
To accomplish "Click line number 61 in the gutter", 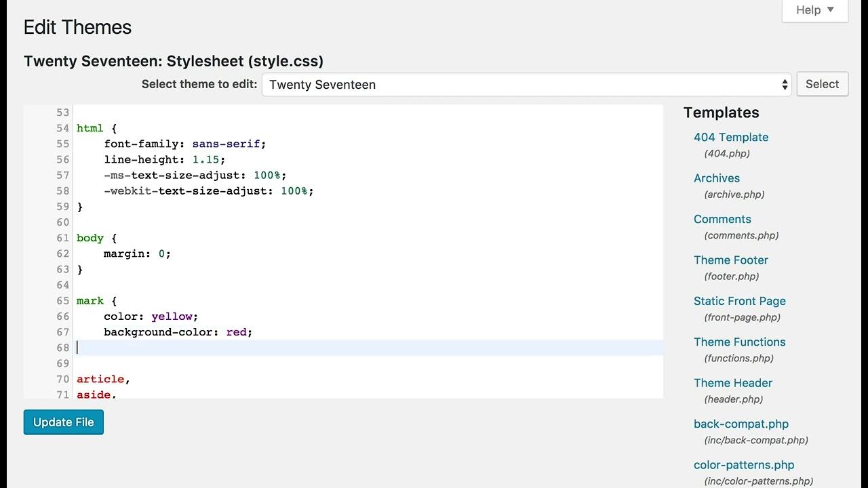I will [x=62, y=238].
